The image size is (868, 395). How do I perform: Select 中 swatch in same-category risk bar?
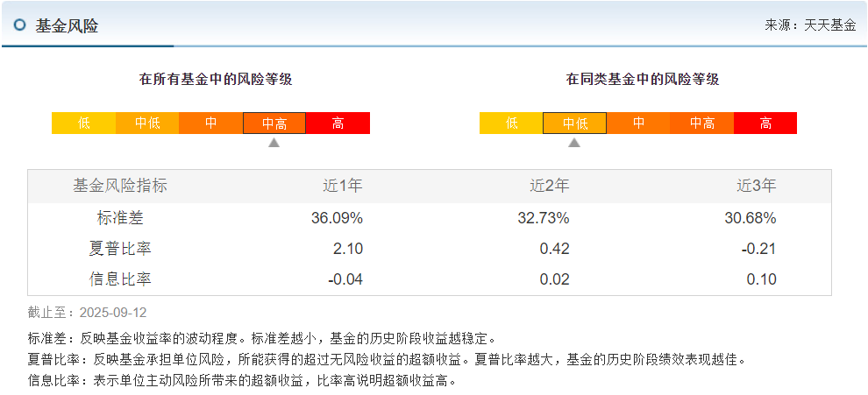[x=638, y=123]
